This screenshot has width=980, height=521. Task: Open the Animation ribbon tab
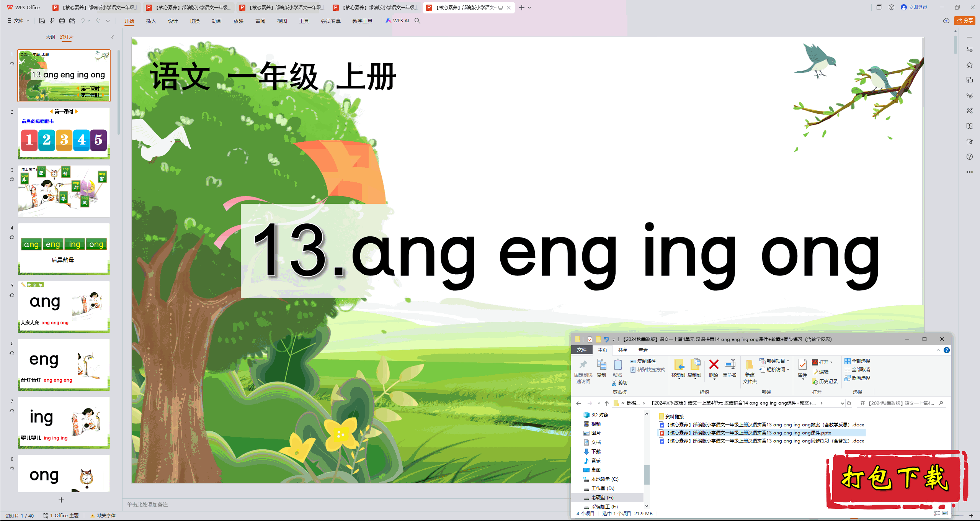tap(216, 21)
